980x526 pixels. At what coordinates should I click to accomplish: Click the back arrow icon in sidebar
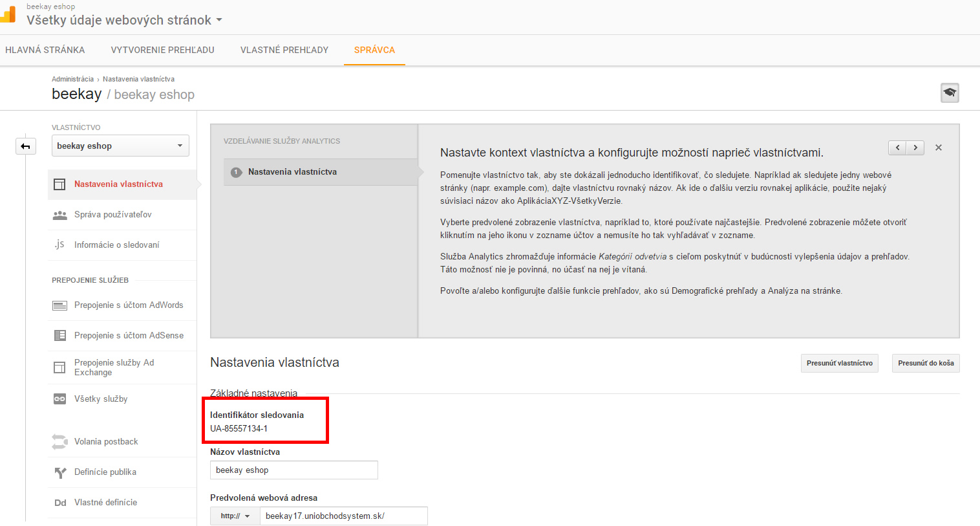click(25, 146)
